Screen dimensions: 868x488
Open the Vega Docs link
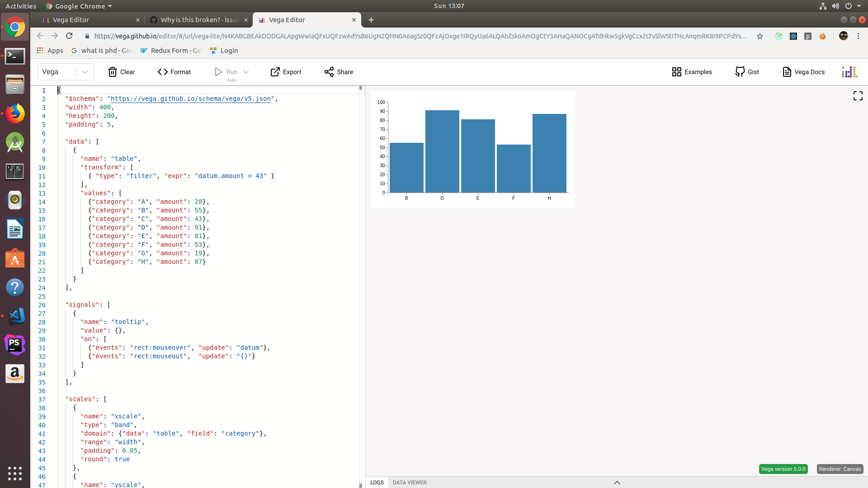(x=803, y=72)
